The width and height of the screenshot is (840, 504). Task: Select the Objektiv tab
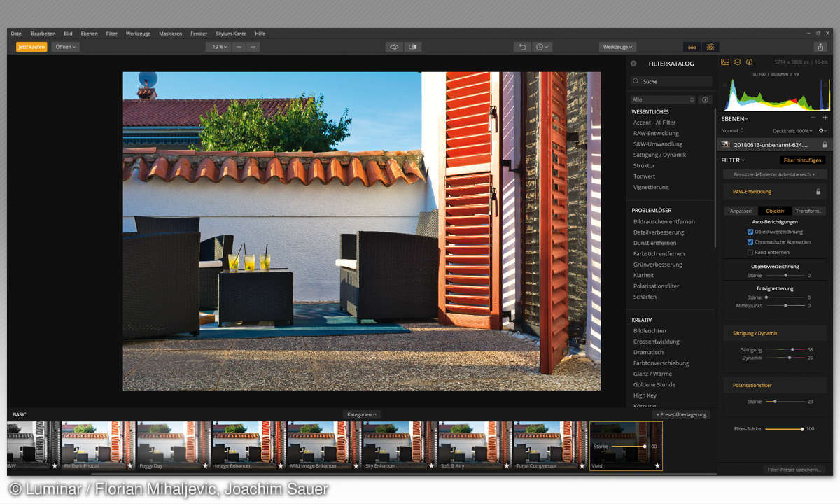(x=775, y=211)
